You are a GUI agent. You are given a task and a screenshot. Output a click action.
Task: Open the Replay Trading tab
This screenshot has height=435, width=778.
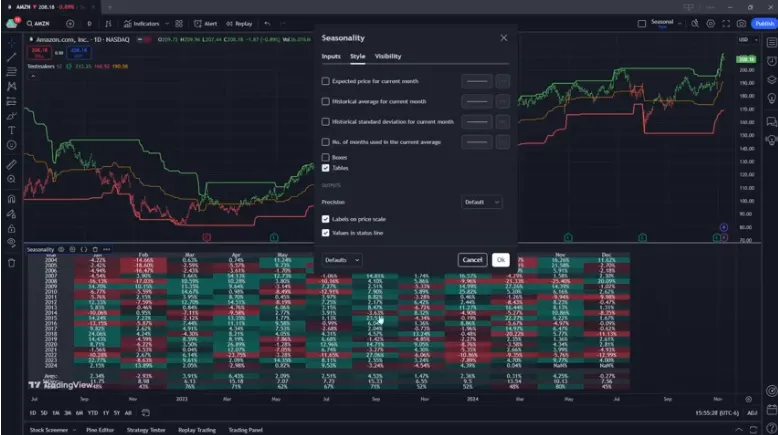pyautogui.click(x=197, y=430)
